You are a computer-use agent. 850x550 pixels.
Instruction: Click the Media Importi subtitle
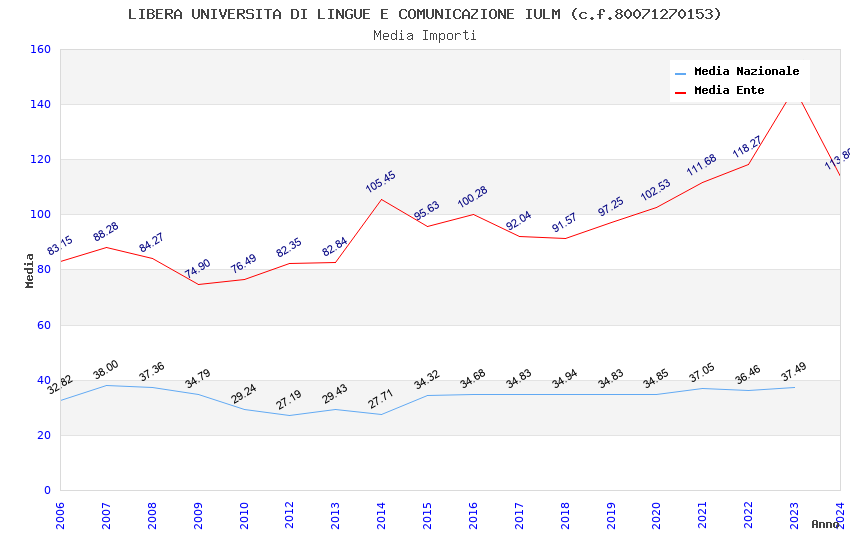coord(424,36)
